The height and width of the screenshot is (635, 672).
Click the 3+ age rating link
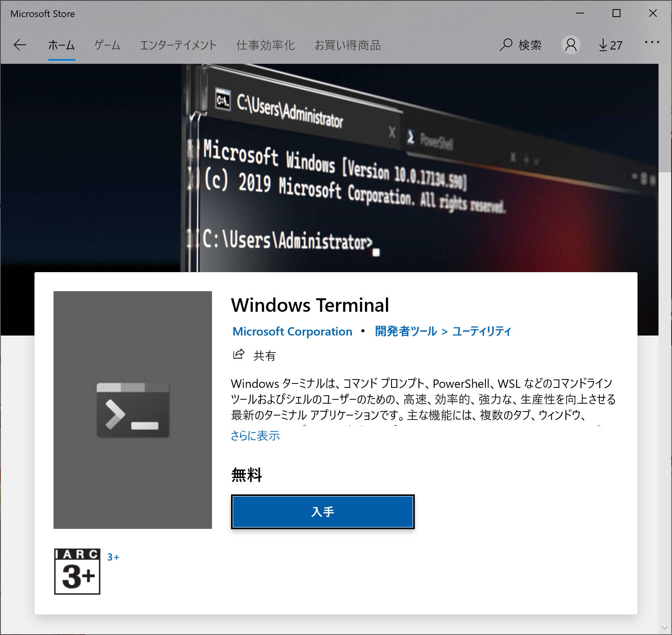(x=113, y=557)
